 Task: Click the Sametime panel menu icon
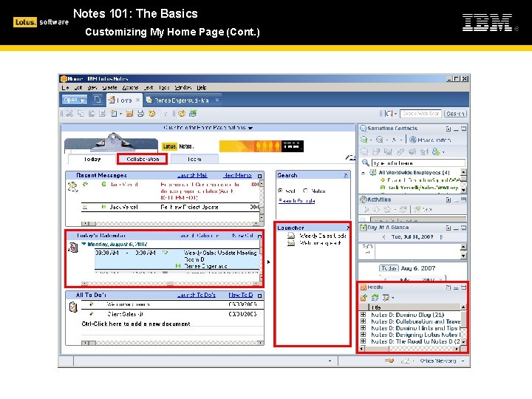(449, 129)
